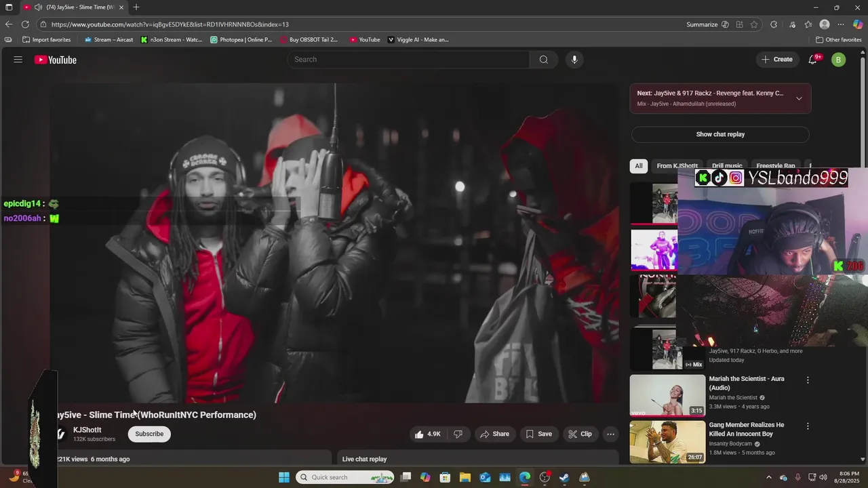
Task: Click Windows taskbar Quick search box
Action: pos(346,477)
